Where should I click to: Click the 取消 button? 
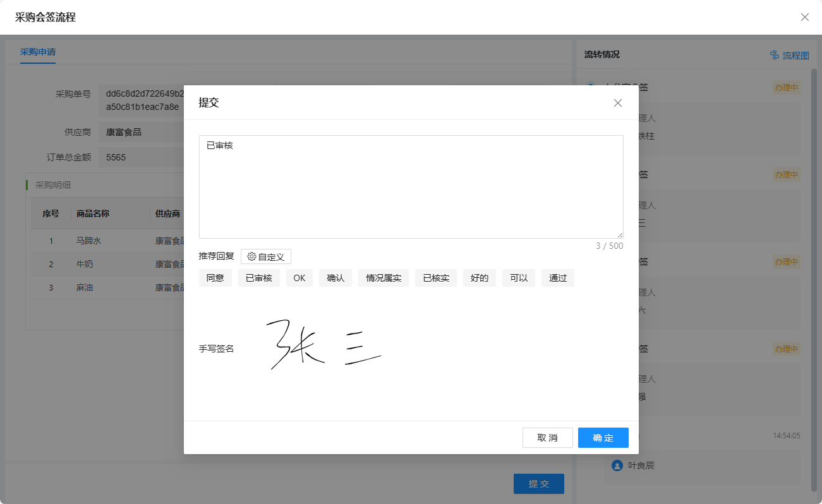click(x=547, y=438)
